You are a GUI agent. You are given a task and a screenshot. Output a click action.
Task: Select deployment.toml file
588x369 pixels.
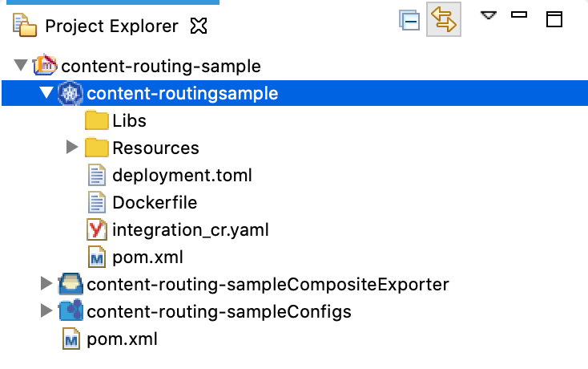point(182,176)
